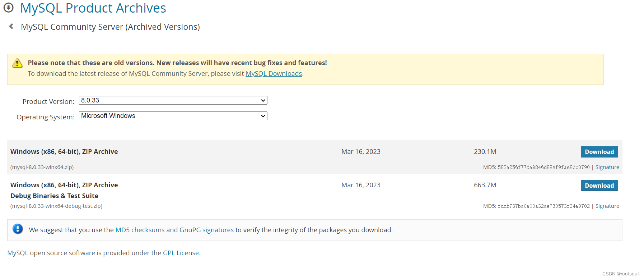The image size is (644, 279).
Task: Click the yellow warning triangle icon
Action: tap(17, 63)
